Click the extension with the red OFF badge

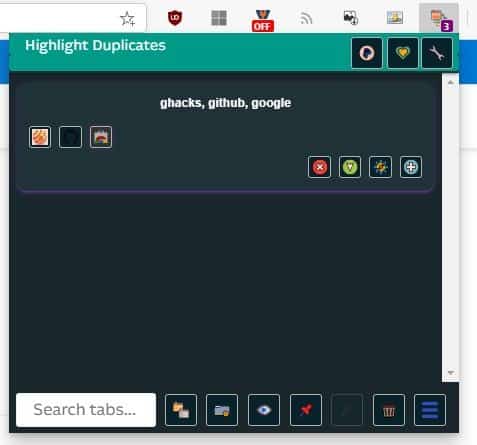[263, 20]
